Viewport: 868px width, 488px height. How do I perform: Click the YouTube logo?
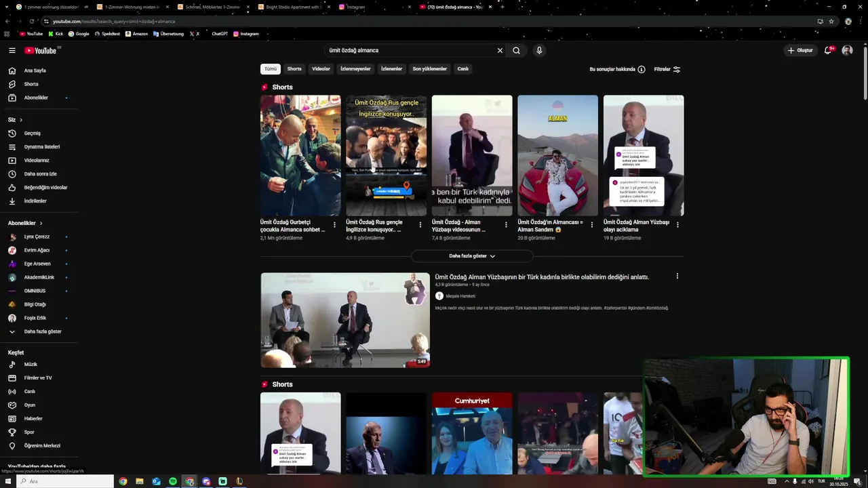[42, 50]
